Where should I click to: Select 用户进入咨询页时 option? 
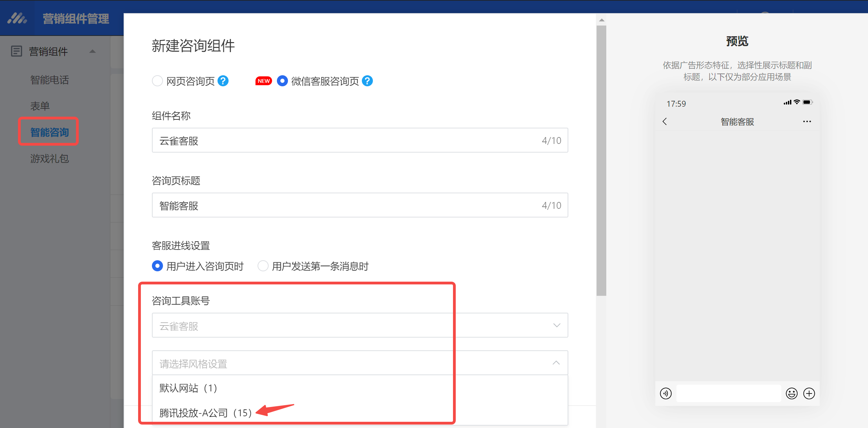point(157,266)
